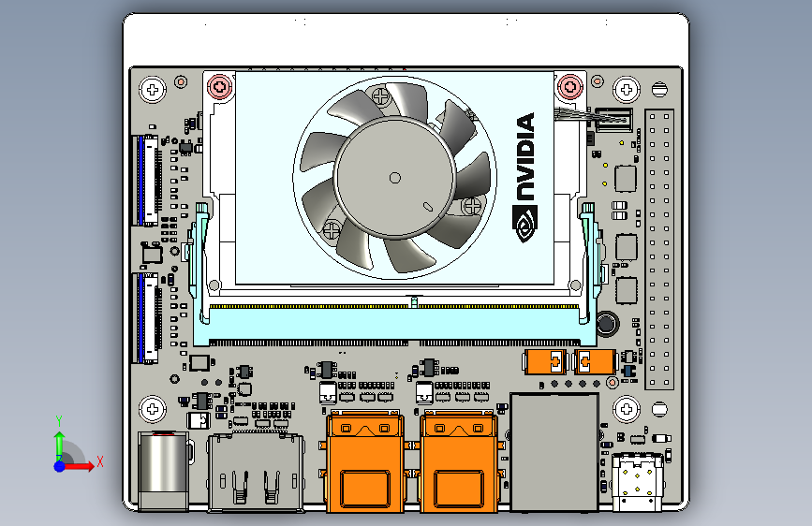Select the black round button component
This screenshot has width=812, height=526.
(x=606, y=324)
